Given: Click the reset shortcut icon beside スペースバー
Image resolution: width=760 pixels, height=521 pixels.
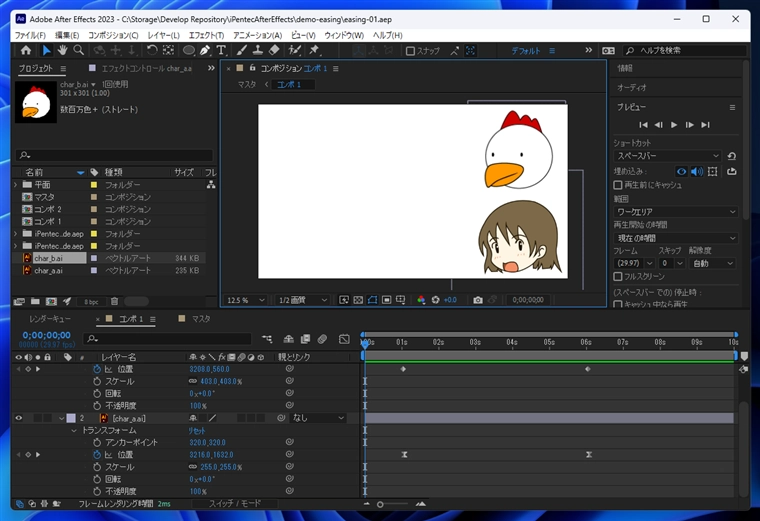Looking at the screenshot, I should click(731, 156).
